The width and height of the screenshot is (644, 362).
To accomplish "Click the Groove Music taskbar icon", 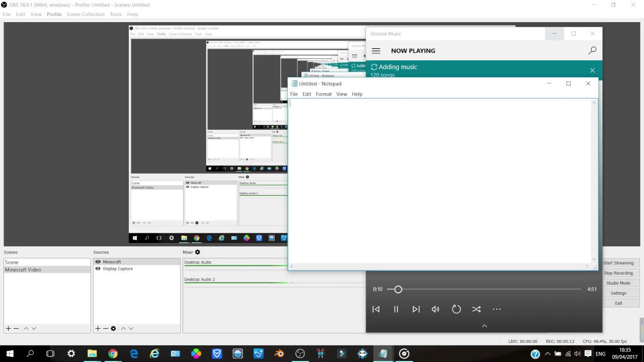I will click(x=404, y=353).
